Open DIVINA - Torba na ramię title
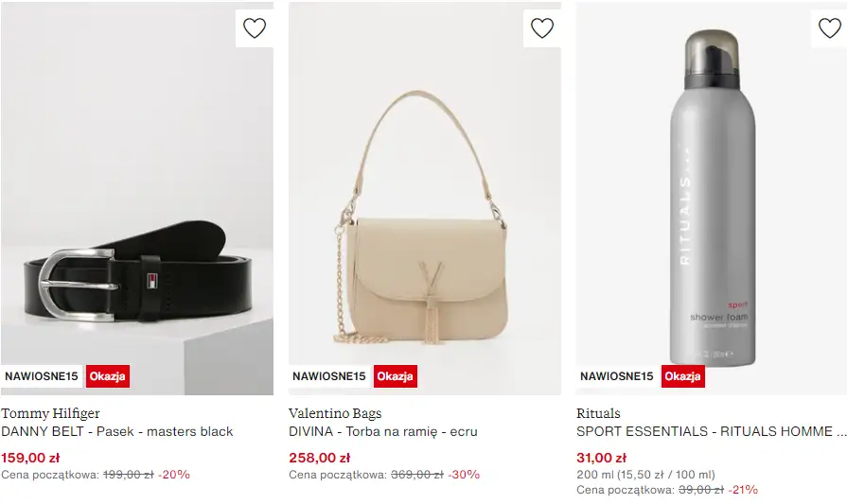 (x=383, y=431)
